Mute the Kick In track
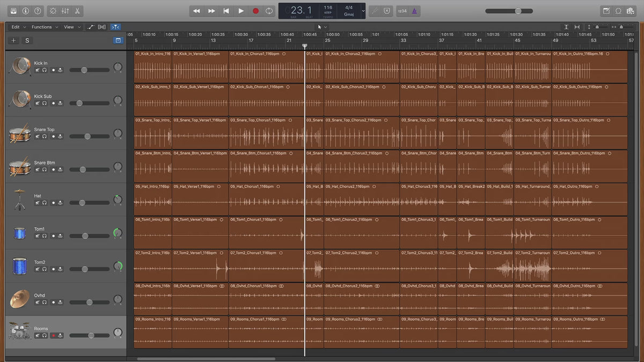 (x=38, y=70)
